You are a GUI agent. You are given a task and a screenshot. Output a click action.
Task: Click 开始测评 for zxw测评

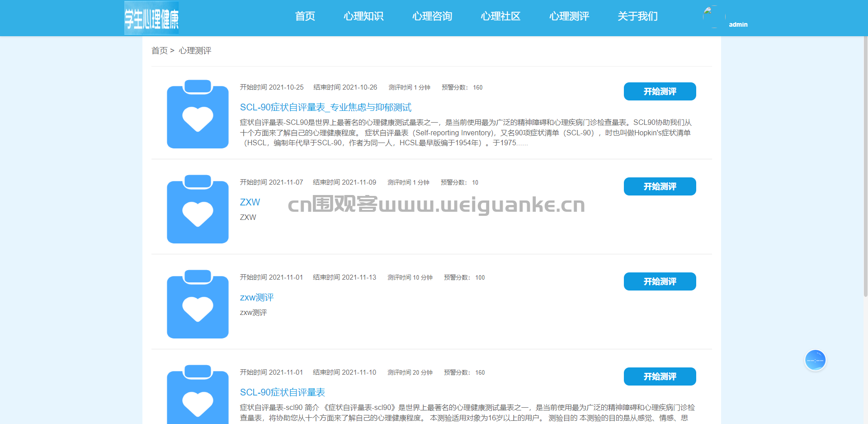tap(660, 281)
